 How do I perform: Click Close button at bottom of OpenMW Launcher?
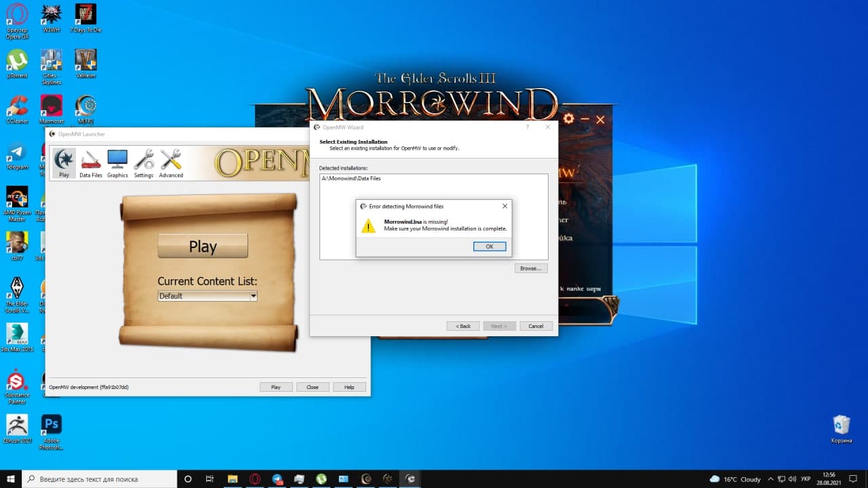pyautogui.click(x=313, y=387)
